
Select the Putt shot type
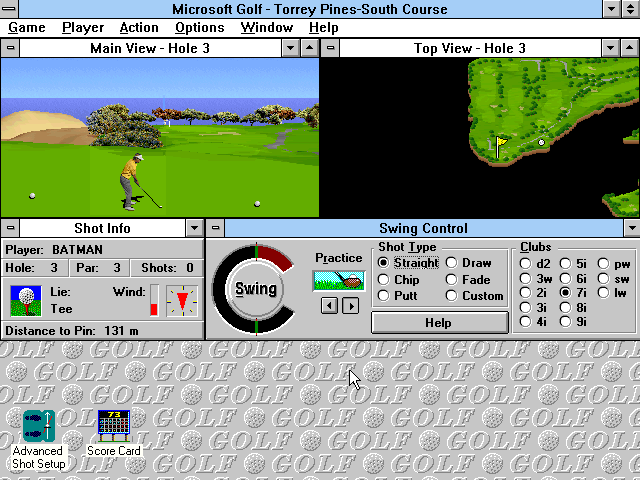[x=397, y=296]
